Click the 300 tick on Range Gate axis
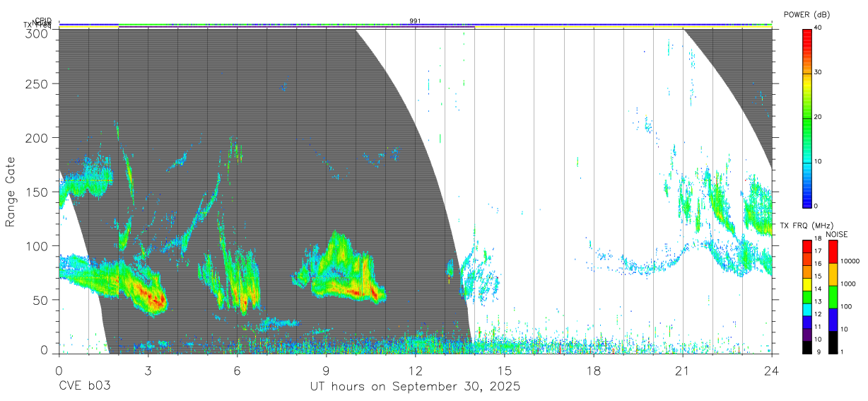868x401 pixels. tap(38, 33)
